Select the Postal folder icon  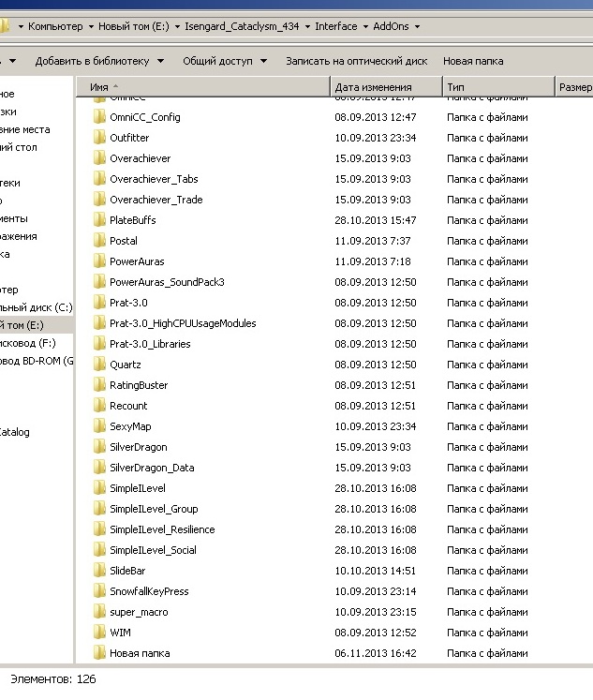point(99,241)
